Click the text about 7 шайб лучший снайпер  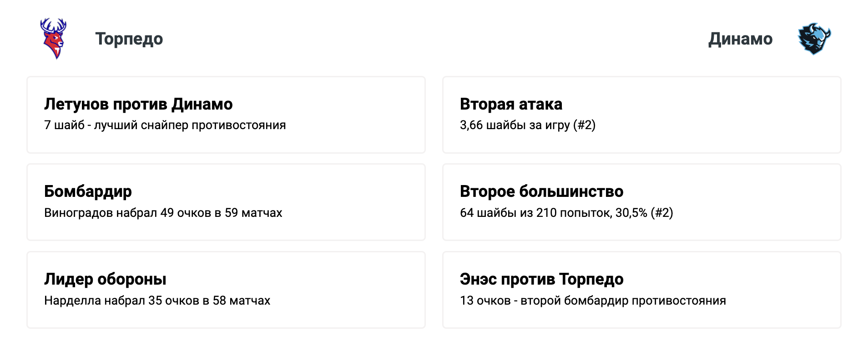click(x=165, y=125)
